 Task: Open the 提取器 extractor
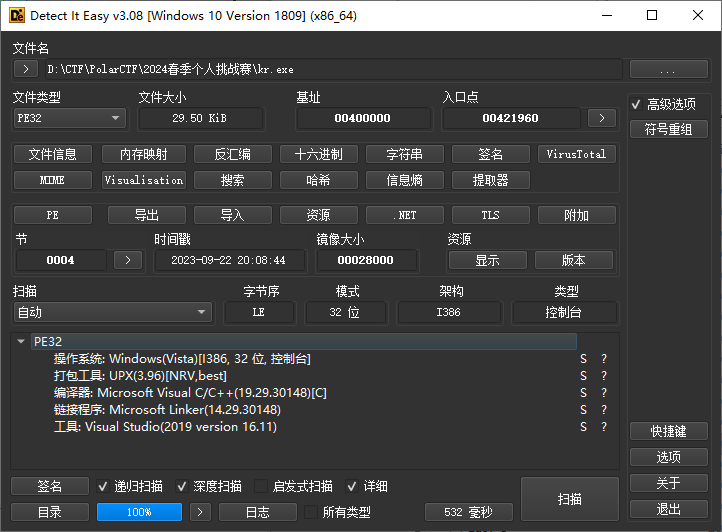pyautogui.click(x=491, y=180)
